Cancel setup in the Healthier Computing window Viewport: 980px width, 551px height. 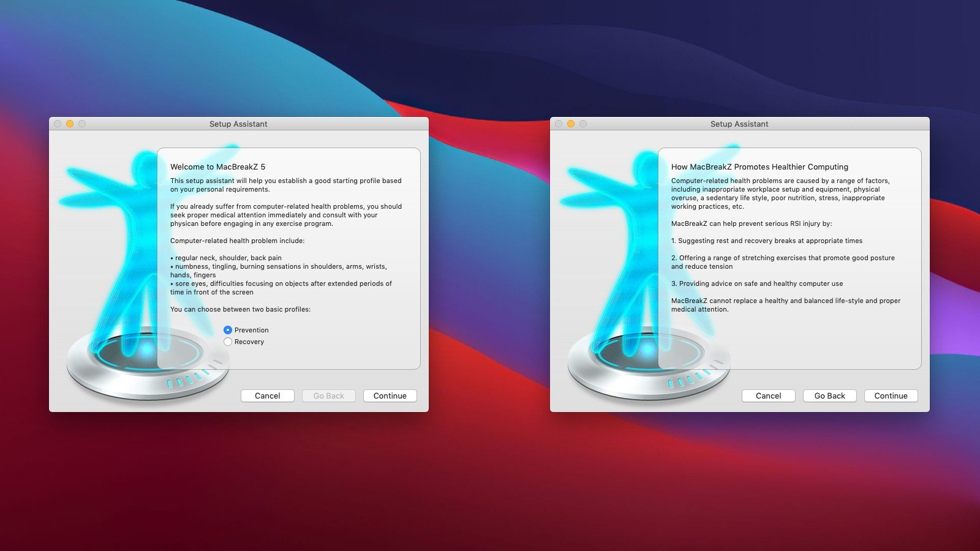pos(768,396)
